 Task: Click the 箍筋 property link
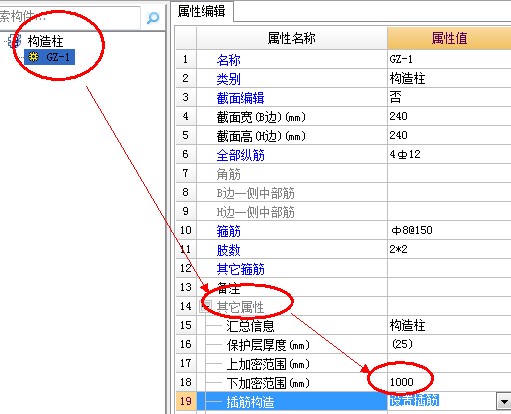(x=228, y=231)
